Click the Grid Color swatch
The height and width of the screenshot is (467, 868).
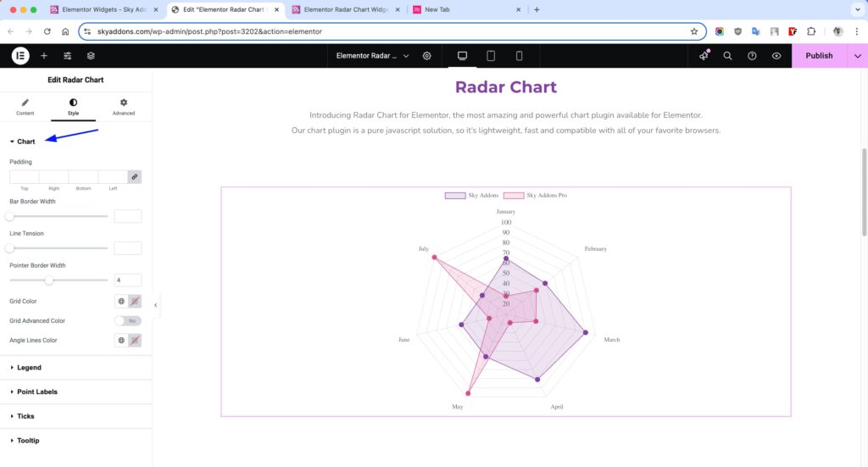click(x=135, y=302)
